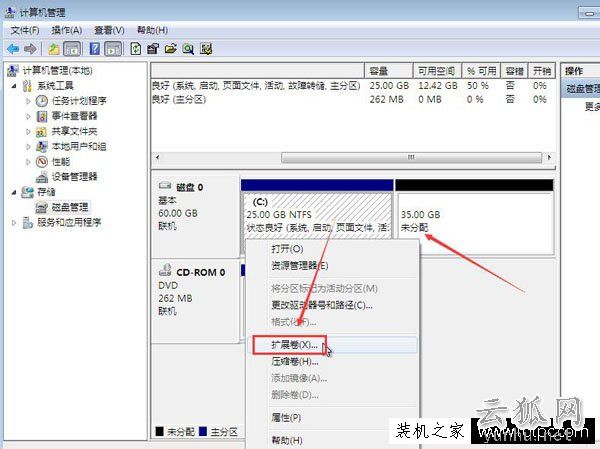Open the 查看(V) menu
Viewport: 600px width, 449px height.
(x=109, y=30)
